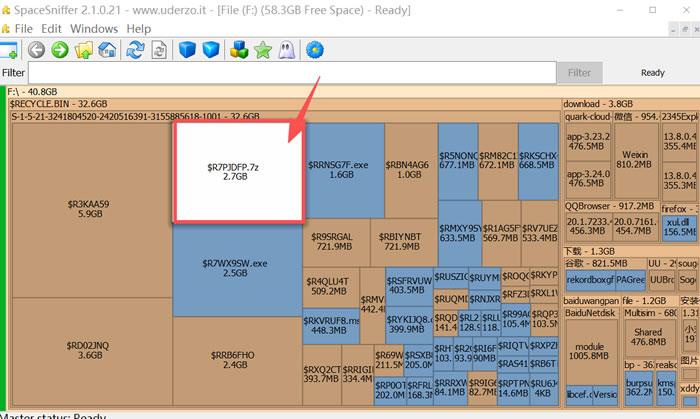Select the $R7PJDFP.7z 2.7GB block
This screenshot has height=419, width=700.
240,170
